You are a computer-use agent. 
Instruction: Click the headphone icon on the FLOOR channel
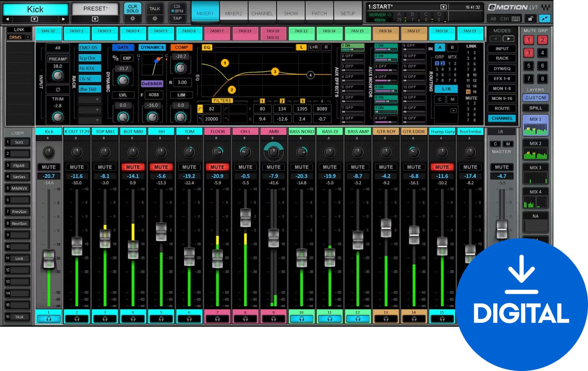(x=218, y=319)
